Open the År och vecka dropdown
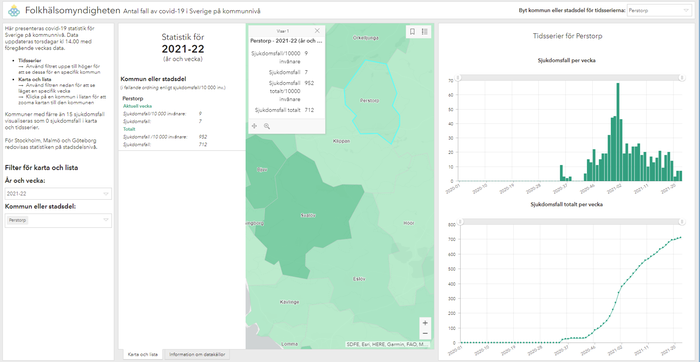This screenshot has width=700, height=362. click(58, 194)
